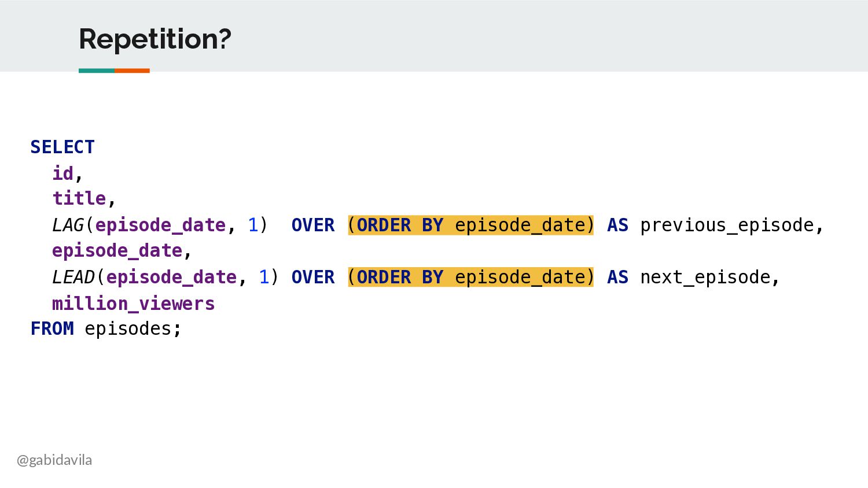Click the LEAD function name
Viewport: 868px width, 488px height.
(x=73, y=277)
